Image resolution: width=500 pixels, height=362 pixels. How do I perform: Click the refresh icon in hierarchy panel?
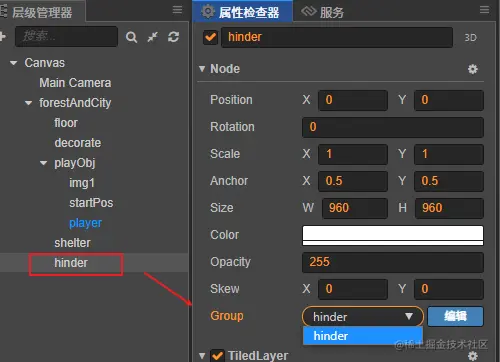coord(173,37)
